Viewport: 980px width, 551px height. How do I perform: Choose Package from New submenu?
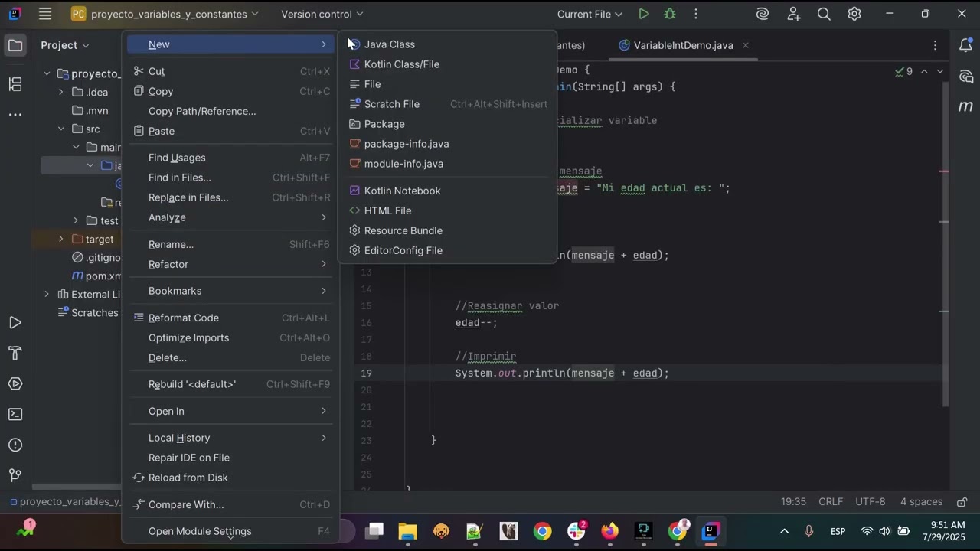(x=448, y=124)
